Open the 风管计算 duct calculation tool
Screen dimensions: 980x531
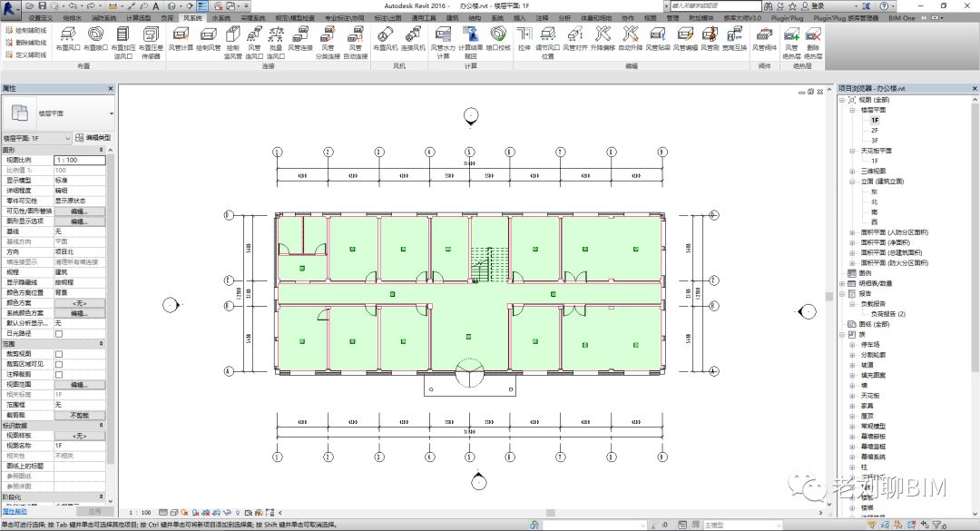[x=181, y=38]
